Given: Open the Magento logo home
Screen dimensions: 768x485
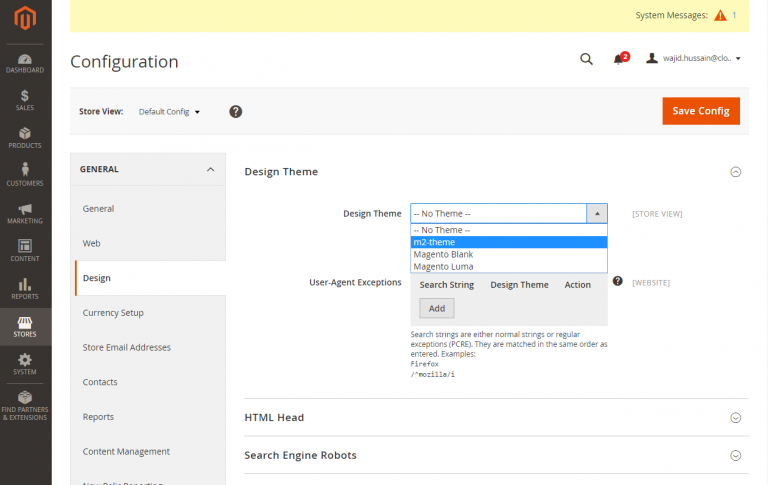Looking at the screenshot, I should (24, 18).
